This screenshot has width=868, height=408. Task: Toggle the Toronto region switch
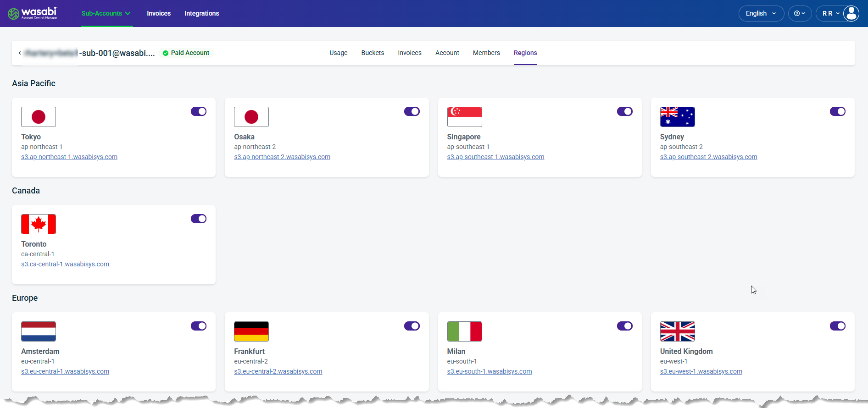[x=199, y=219]
